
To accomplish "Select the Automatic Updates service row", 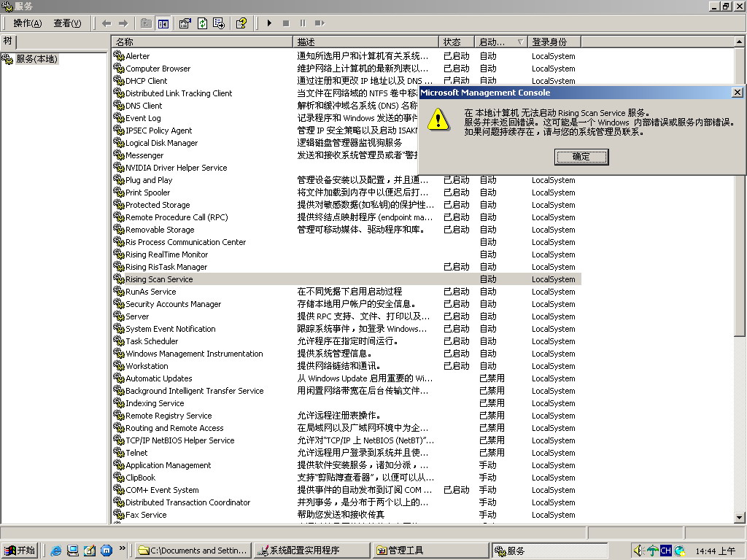I will pyautogui.click(x=347, y=378).
